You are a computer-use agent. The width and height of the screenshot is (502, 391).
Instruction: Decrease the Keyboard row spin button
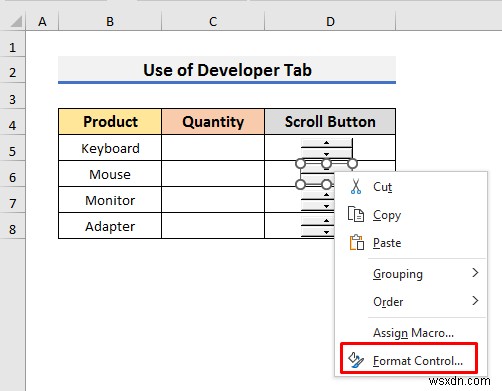[326, 154]
